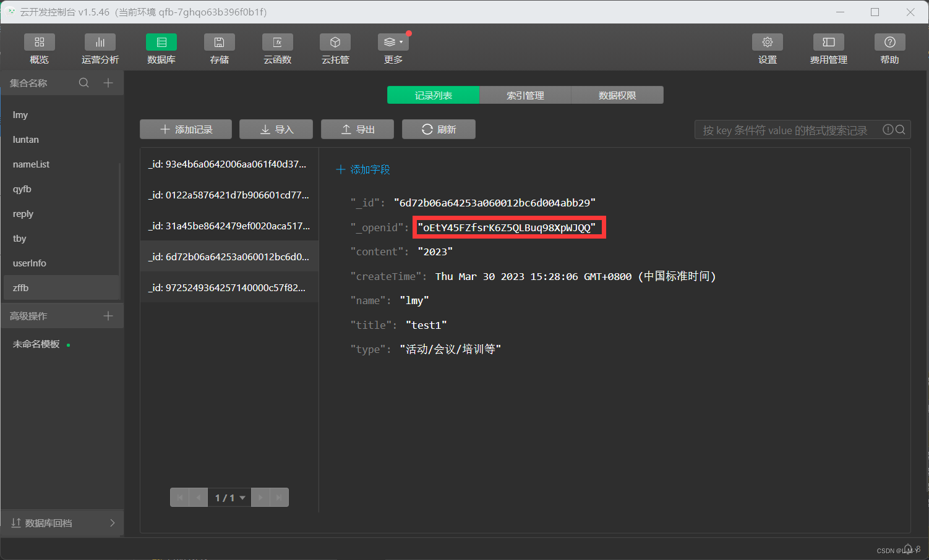The image size is (929, 560).
Task: Switch to 记录列表 tab
Action: point(433,95)
